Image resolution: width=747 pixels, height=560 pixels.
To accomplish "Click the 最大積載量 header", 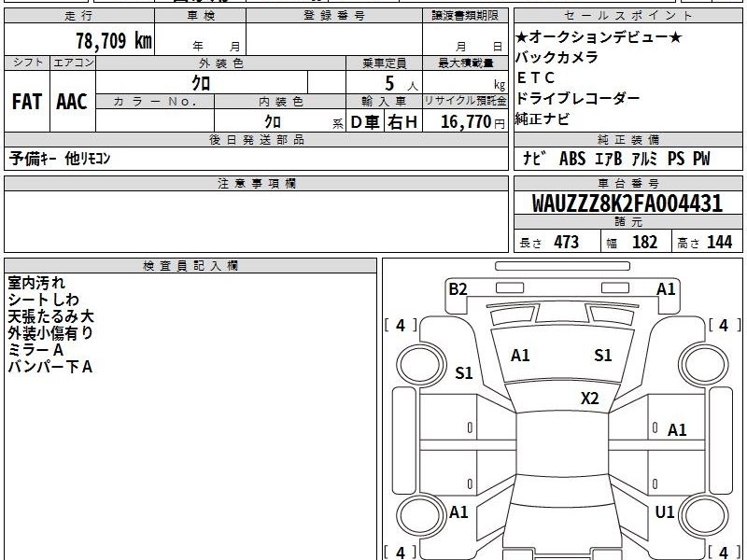I will click(x=465, y=63).
